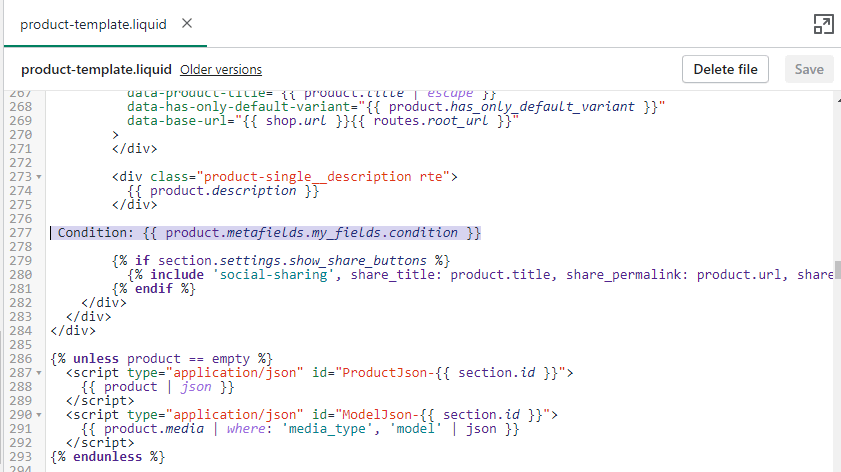The image size is (841, 472).
Task: Expand the editor to fullscreen
Action: [823, 25]
